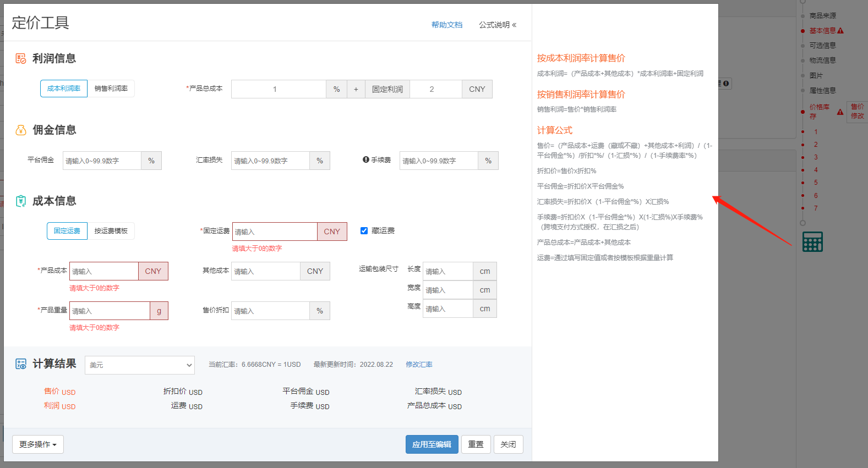This screenshot has height=468, width=868.
Task: Open the 帮助文档 link
Action: pyautogui.click(x=447, y=25)
